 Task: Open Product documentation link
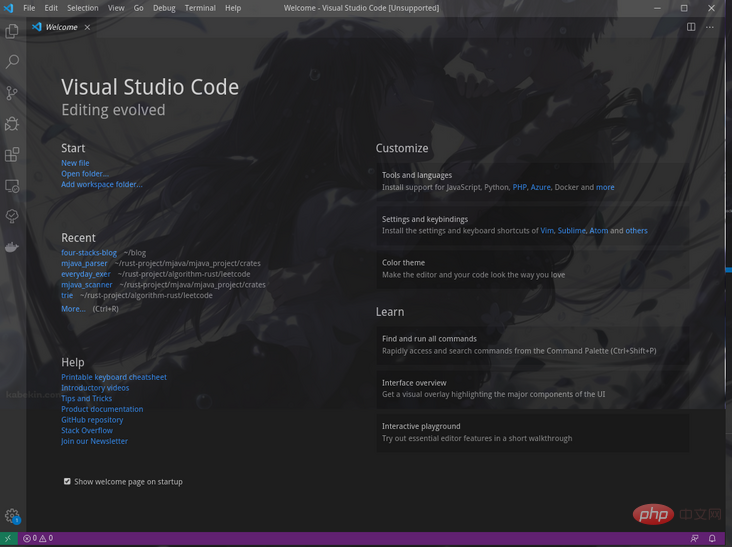coord(102,409)
